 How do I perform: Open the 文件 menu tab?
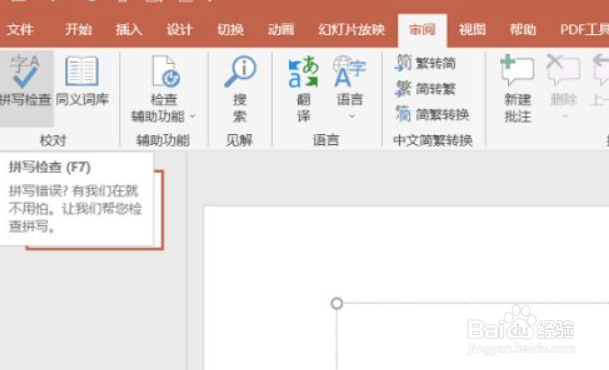pos(20,30)
